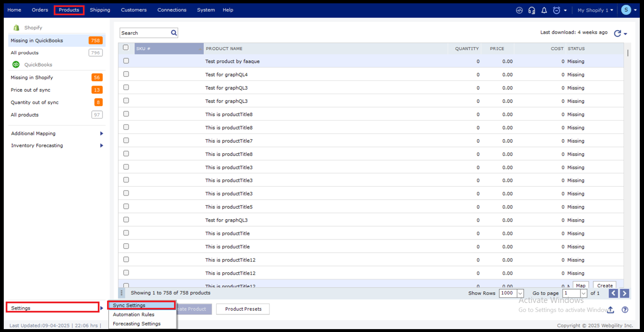Click the Product Presets button
This screenshot has height=332, width=644.
243,309
